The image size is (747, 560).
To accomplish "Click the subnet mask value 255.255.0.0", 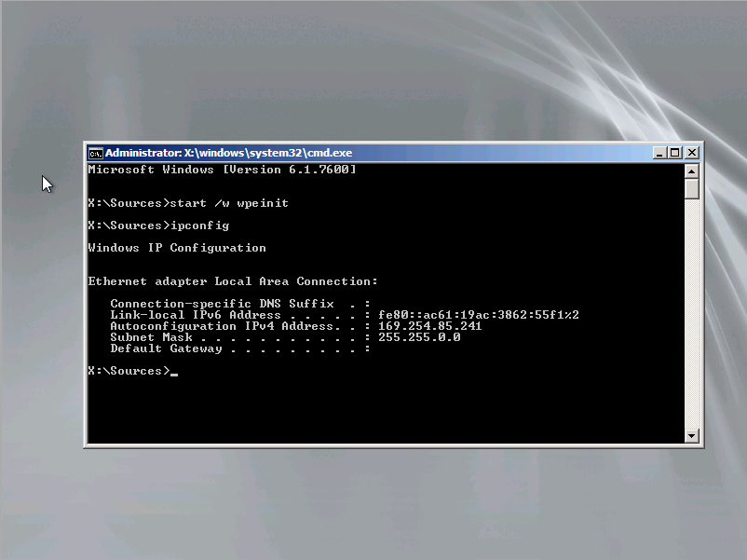I will (419, 337).
